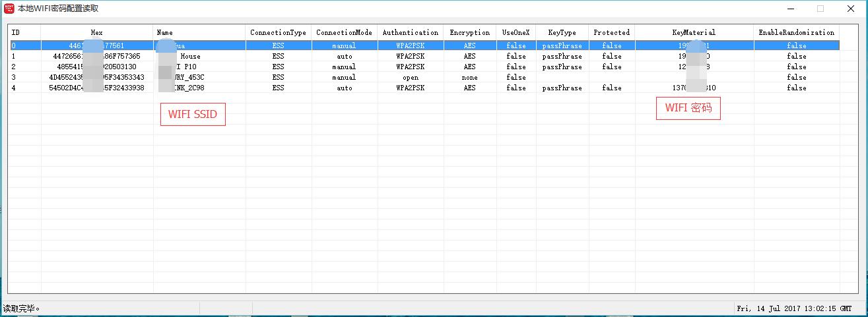Minimize the window
This screenshot has height=317, width=868.
[x=790, y=9]
